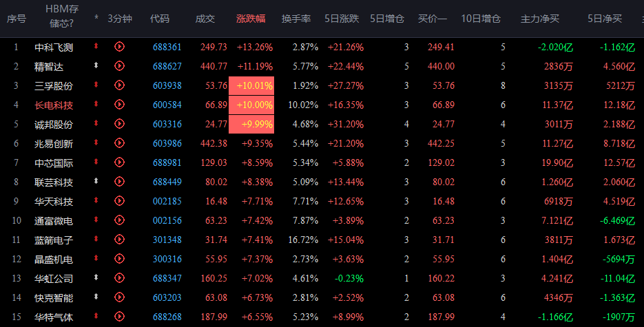Click the star marker icon for 通富微电
This screenshot has width=644, height=327.
(96, 220)
